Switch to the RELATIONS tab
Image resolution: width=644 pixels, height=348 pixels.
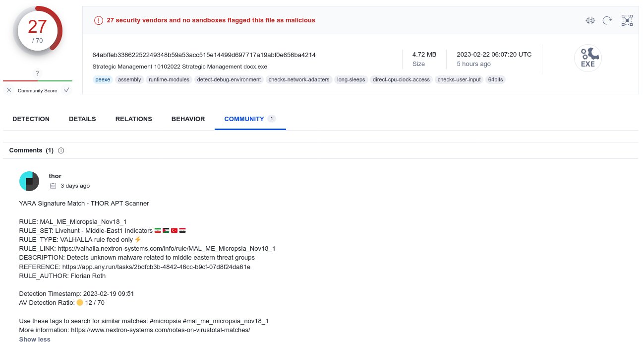pyautogui.click(x=133, y=119)
